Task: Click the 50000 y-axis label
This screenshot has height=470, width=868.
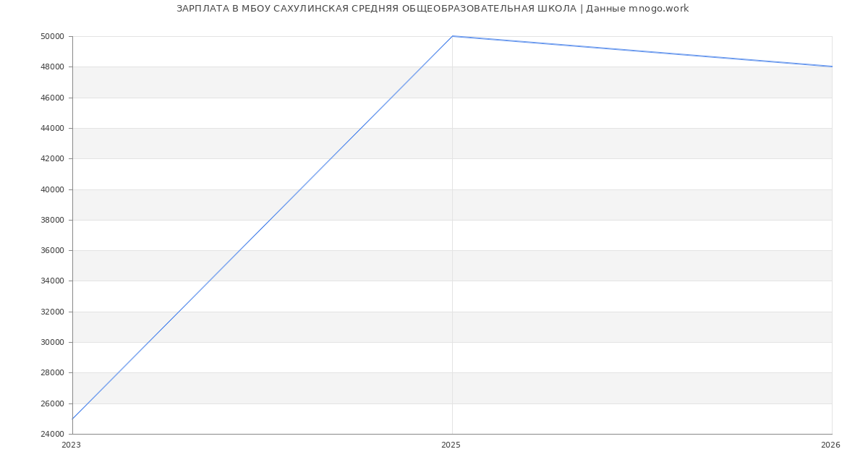Action: click(x=53, y=36)
